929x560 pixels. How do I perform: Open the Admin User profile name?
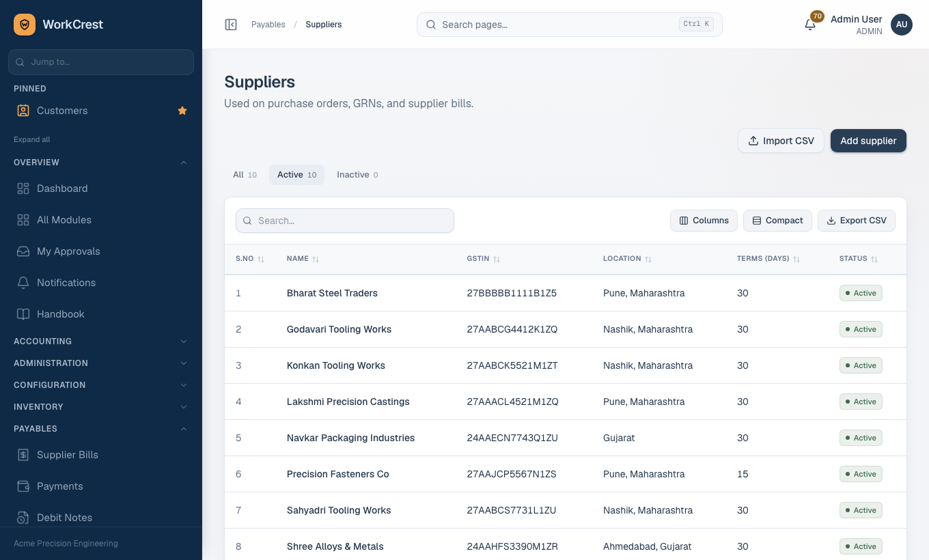click(x=856, y=19)
